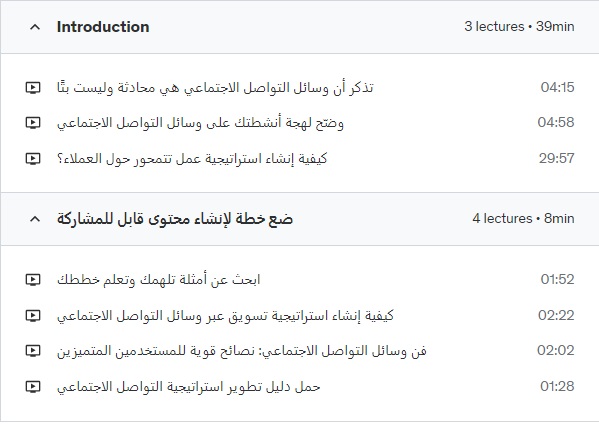Click the 3 lectures • 39min summary
The width and height of the screenshot is (599, 425).
(x=519, y=26)
